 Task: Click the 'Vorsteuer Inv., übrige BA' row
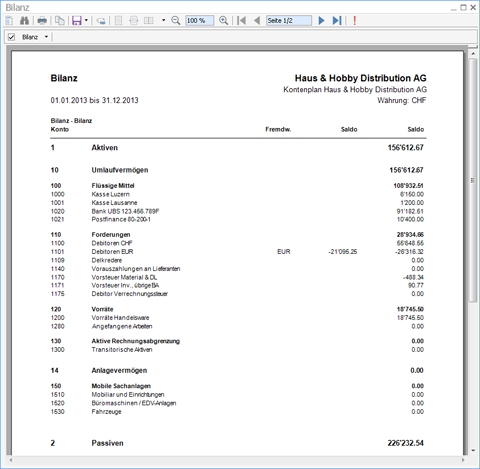(x=237, y=285)
